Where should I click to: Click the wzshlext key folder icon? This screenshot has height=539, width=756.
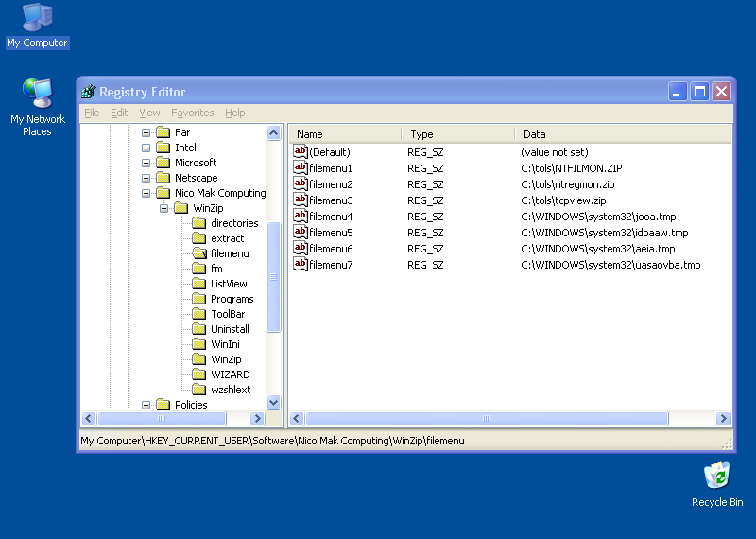[x=199, y=390]
